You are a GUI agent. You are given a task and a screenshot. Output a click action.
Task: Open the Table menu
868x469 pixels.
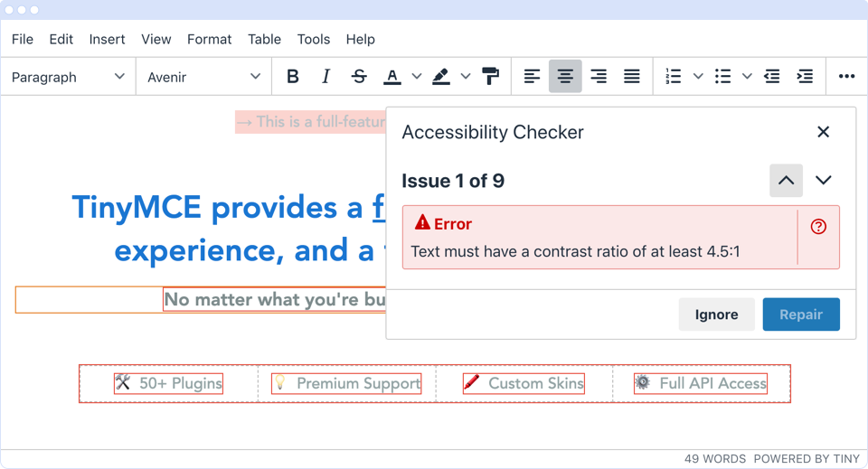[264, 39]
